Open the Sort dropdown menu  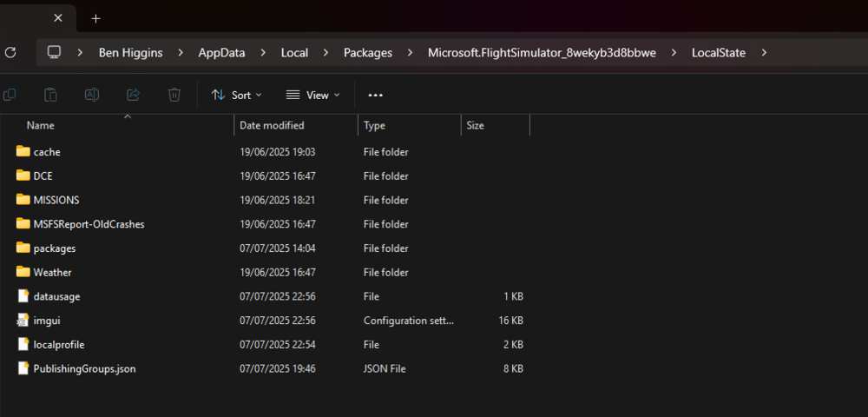(236, 95)
